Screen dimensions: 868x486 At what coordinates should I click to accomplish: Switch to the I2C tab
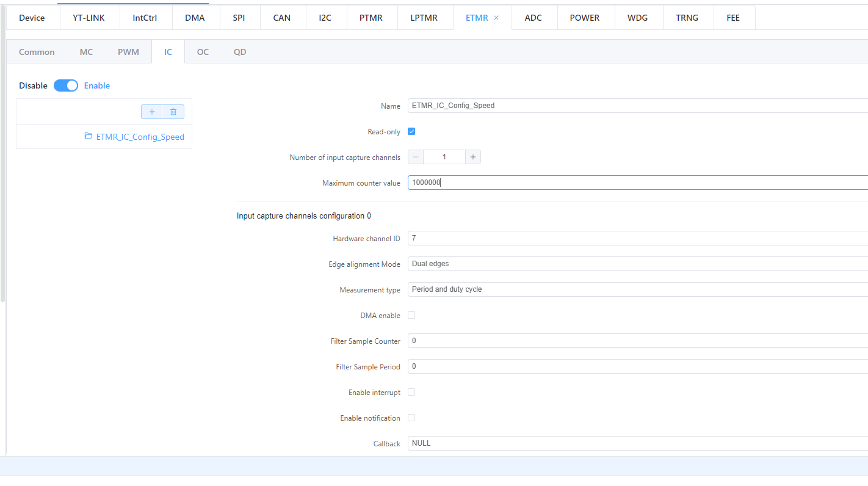(x=325, y=18)
